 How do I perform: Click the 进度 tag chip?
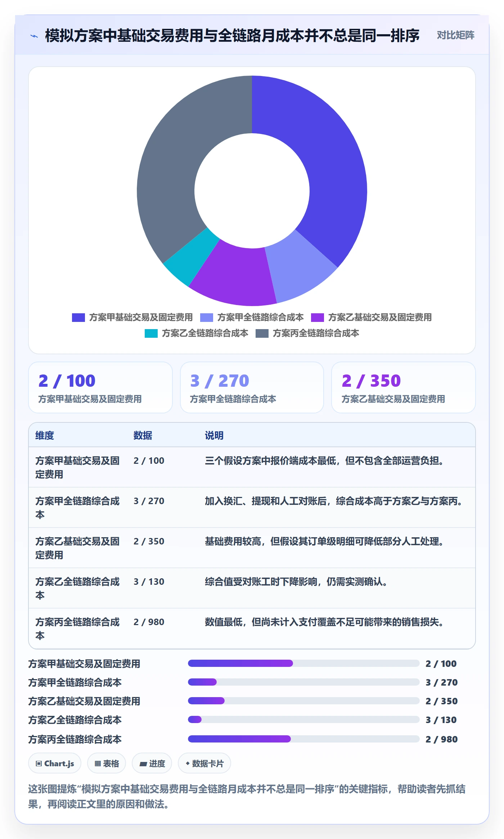point(152,763)
